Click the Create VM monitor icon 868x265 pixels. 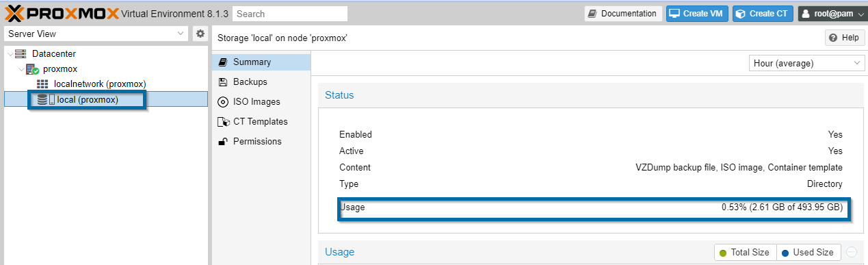tap(674, 14)
